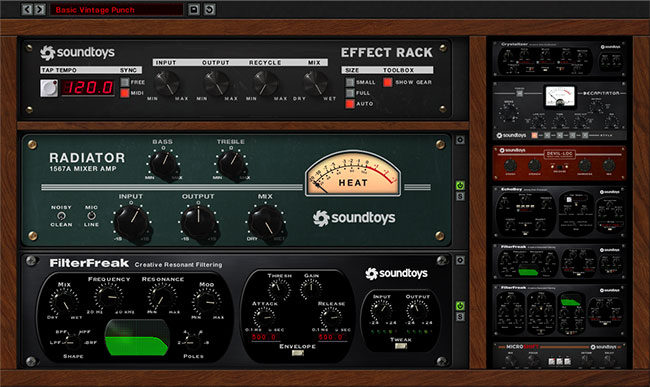Viewport: 650px width, 387px height.
Task: Click the Radiator HEAT meter
Action: coord(353,174)
